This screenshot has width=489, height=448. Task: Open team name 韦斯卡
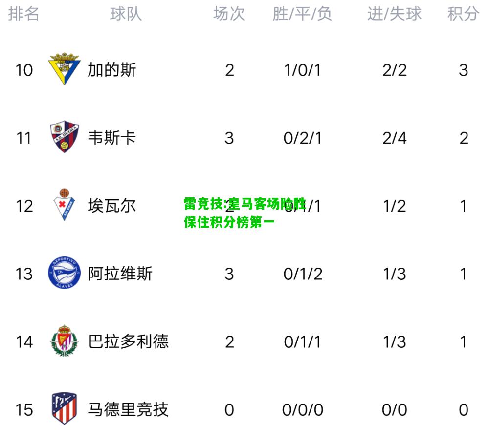111,138
